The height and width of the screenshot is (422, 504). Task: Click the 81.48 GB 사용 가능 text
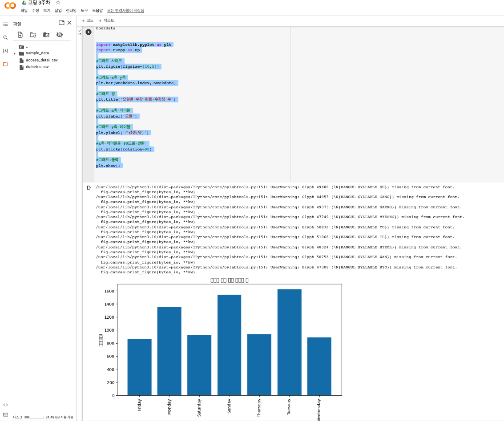pyautogui.click(x=59, y=417)
